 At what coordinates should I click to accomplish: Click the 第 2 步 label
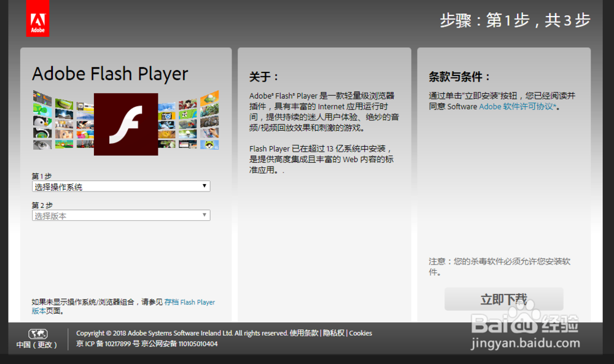pos(42,205)
